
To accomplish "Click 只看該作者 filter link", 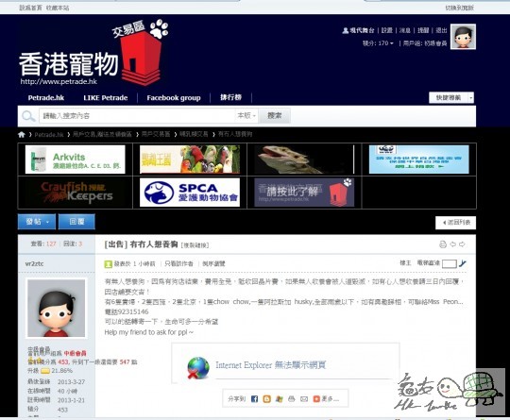I will coord(178,263).
